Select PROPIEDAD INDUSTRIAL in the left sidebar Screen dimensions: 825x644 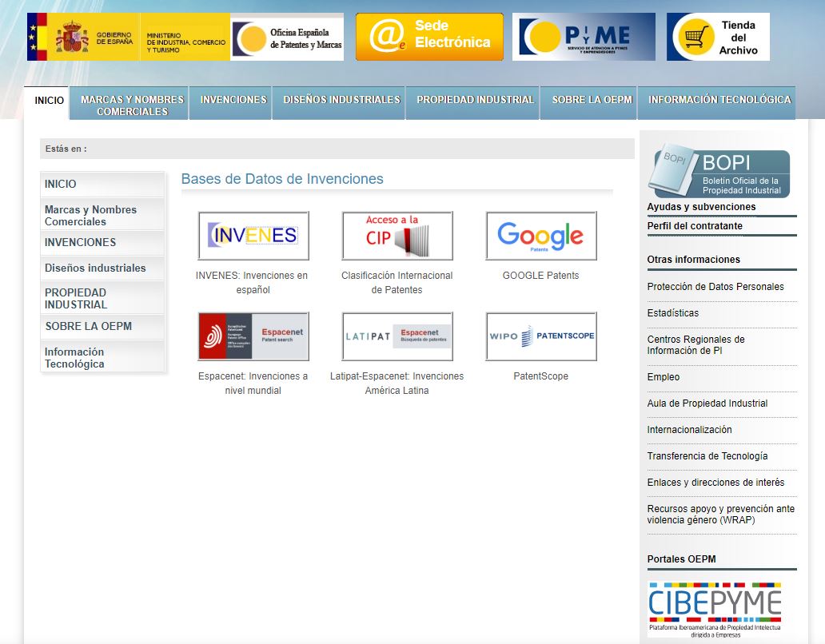point(102,298)
